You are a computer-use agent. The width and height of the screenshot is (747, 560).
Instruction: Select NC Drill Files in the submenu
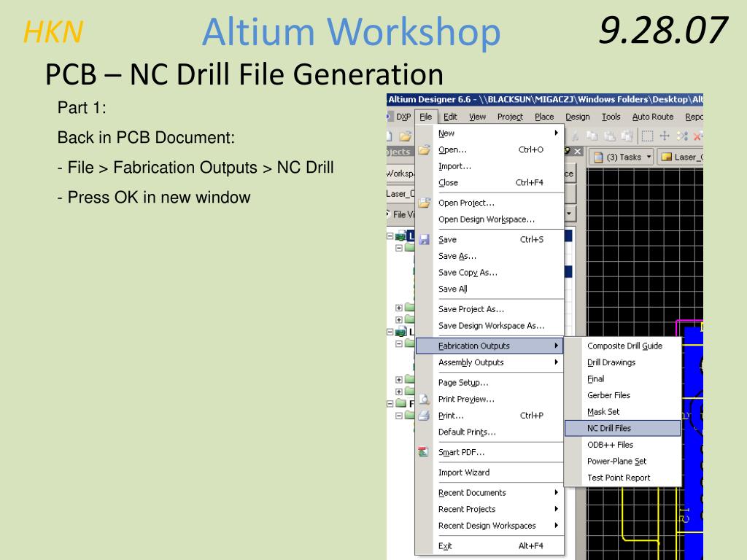point(623,428)
